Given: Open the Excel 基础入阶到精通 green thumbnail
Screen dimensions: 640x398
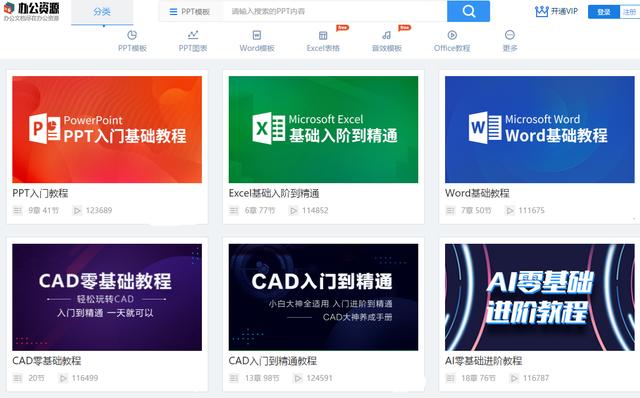Looking at the screenshot, I should click(323, 129).
